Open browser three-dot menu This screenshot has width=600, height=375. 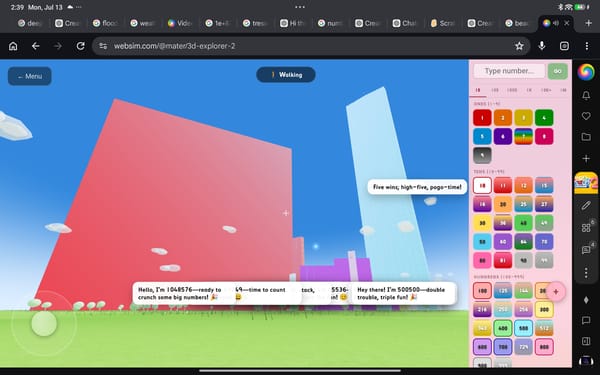(x=587, y=46)
